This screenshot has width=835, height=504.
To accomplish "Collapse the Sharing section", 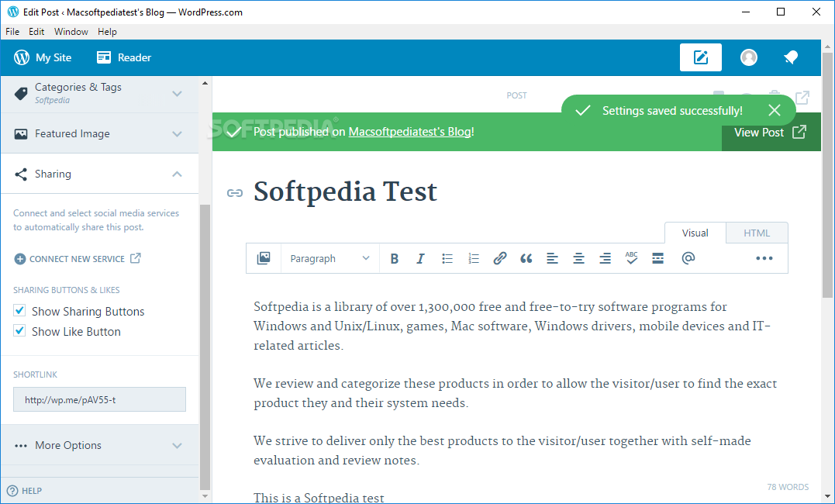I will [99, 174].
